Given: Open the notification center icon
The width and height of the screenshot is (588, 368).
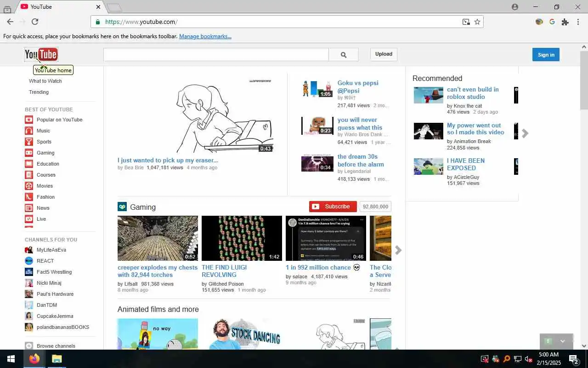Looking at the screenshot, I should click(574, 359).
